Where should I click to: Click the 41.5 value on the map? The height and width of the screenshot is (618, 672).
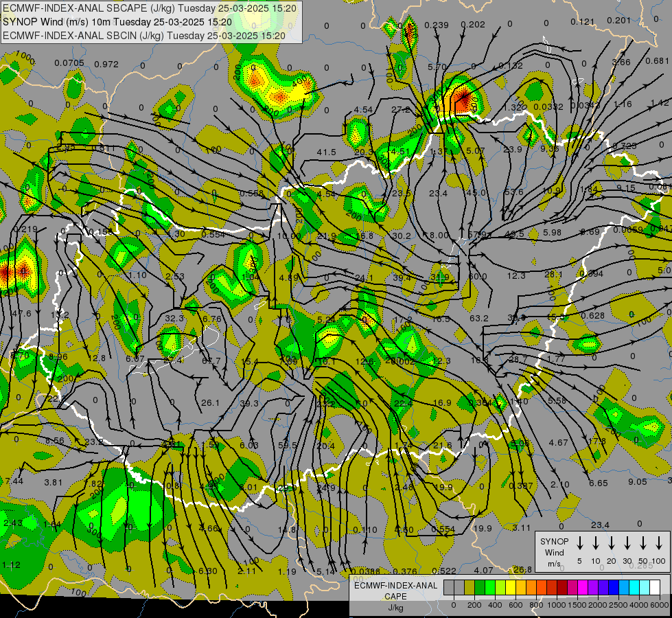click(x=327, y=152)
